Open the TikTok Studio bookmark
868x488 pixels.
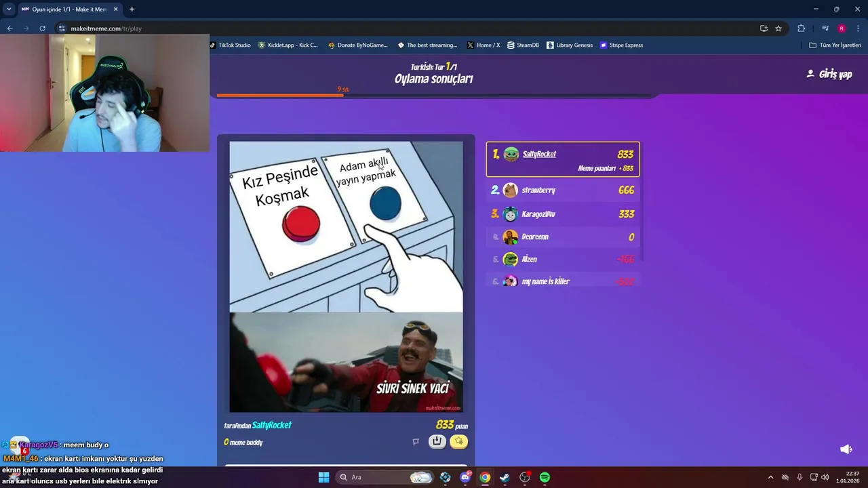pos(231,45)
